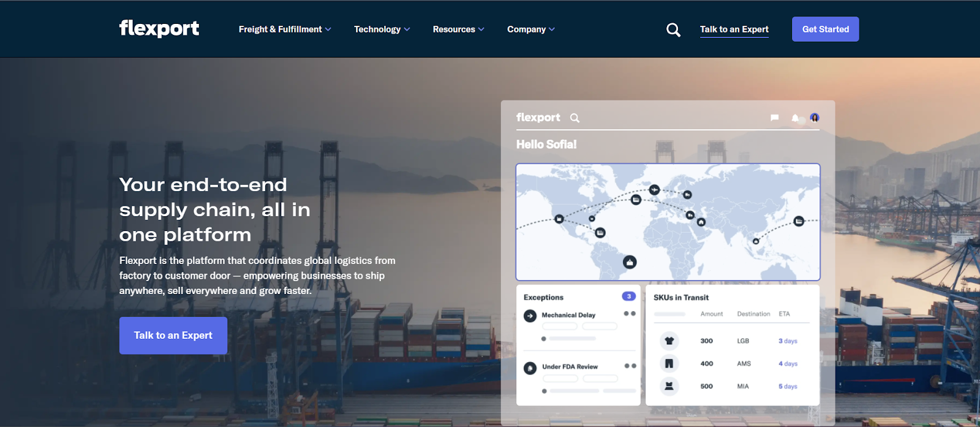The height and width of the screenshot is (427, 980).
Task: Click the Under FDA Review two-dot options
Action: point(630,366)
